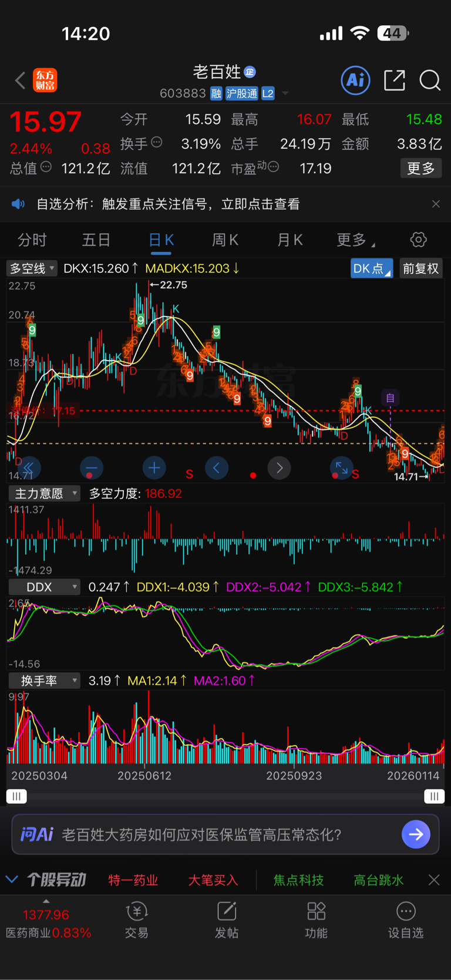Viewport: 451px width, 980px height.
Task: Open the 换手率 indicator dropdown
Action: click(44, 681)
